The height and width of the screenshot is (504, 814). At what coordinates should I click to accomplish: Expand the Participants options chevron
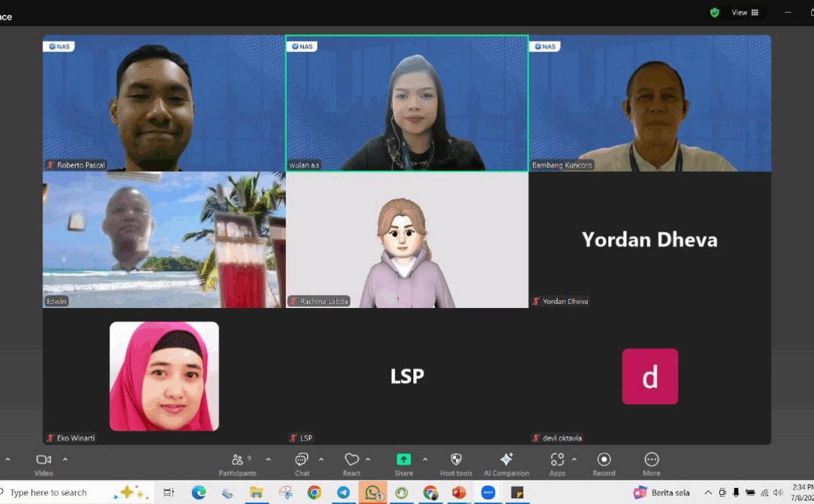click(269, 460)
